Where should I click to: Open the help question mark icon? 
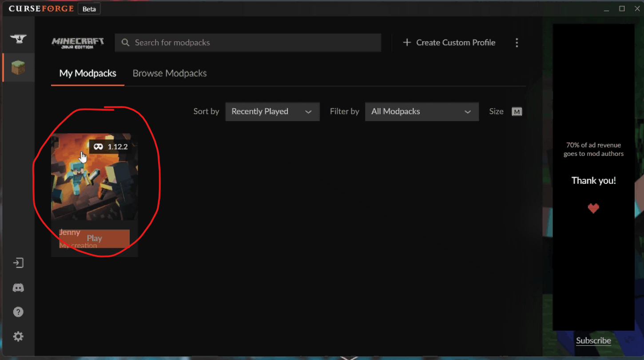[18, 312]
